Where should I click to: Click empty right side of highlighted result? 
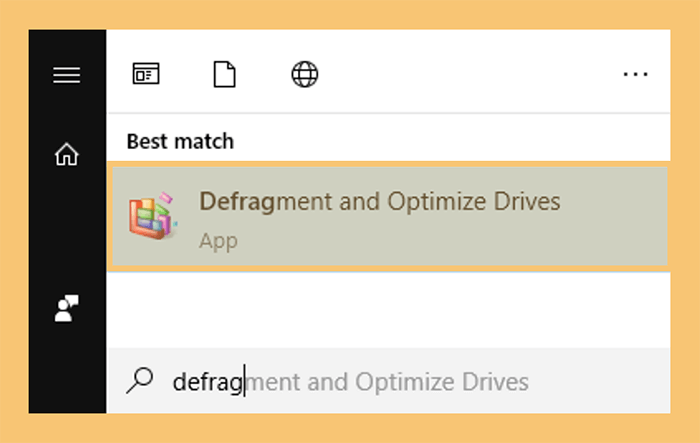pyautogui.click(x=616, y=217)
